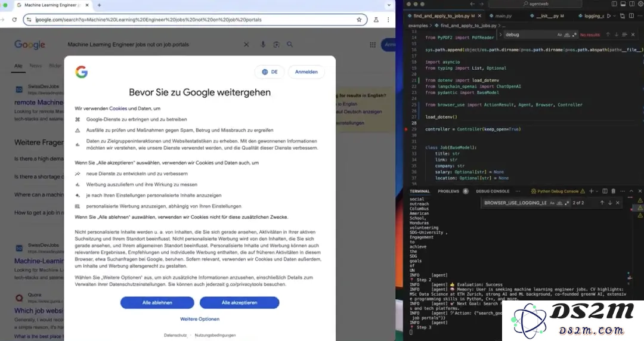This screenshot has width=644, height=341.
Task: Click Alle ablehnen button
Action: click(157, 302)
